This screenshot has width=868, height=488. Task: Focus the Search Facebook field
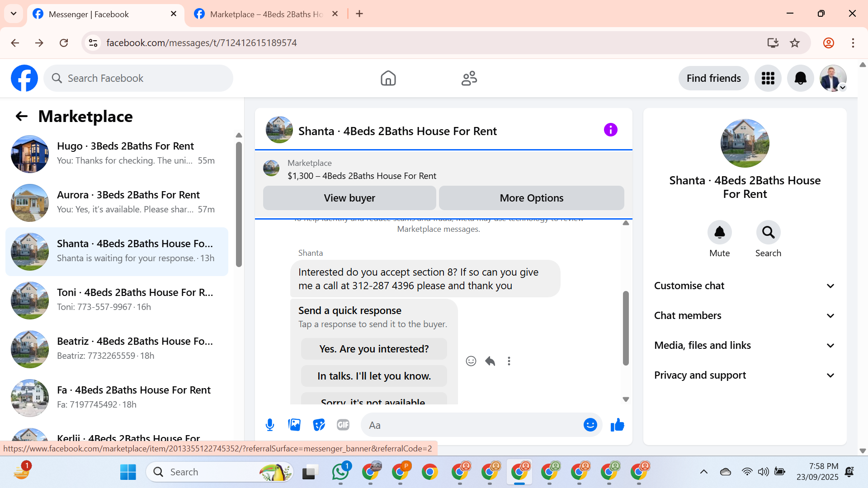point(138,78)
